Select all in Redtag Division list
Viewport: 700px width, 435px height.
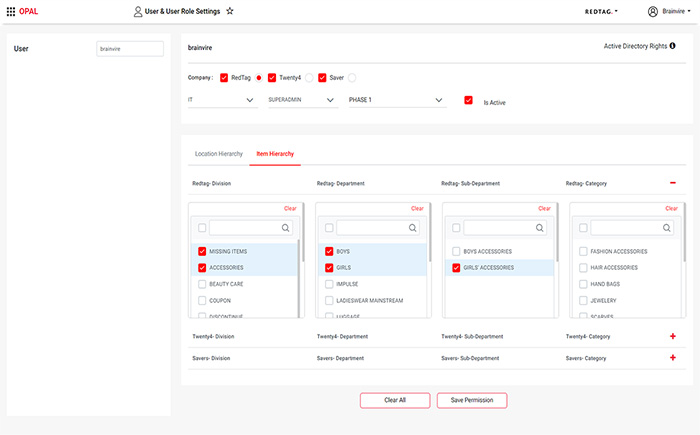[202, 228]
